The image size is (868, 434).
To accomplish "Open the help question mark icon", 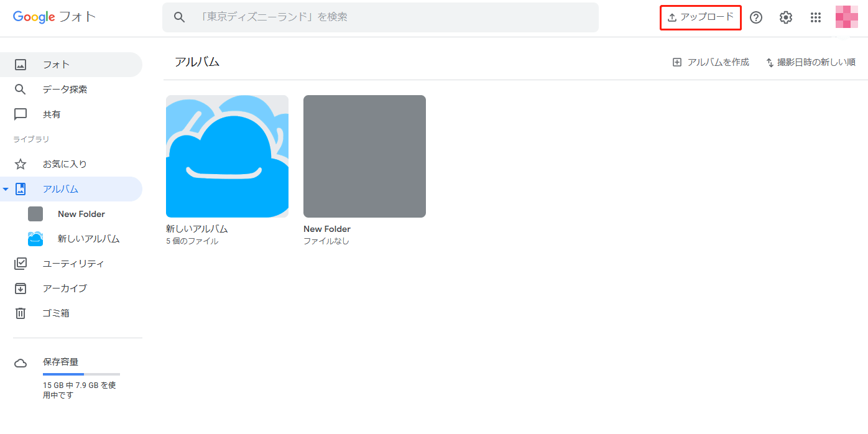I will pyautogui.click(x=756, y=17).
